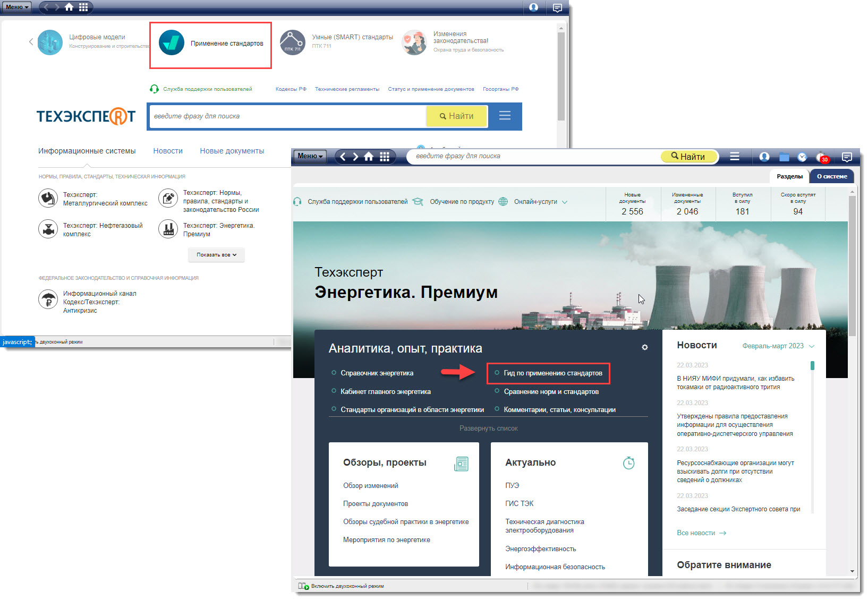868x600 pixels.
Task: Click the hamburger icon beside back window search
Action: (x=505, y=116)
